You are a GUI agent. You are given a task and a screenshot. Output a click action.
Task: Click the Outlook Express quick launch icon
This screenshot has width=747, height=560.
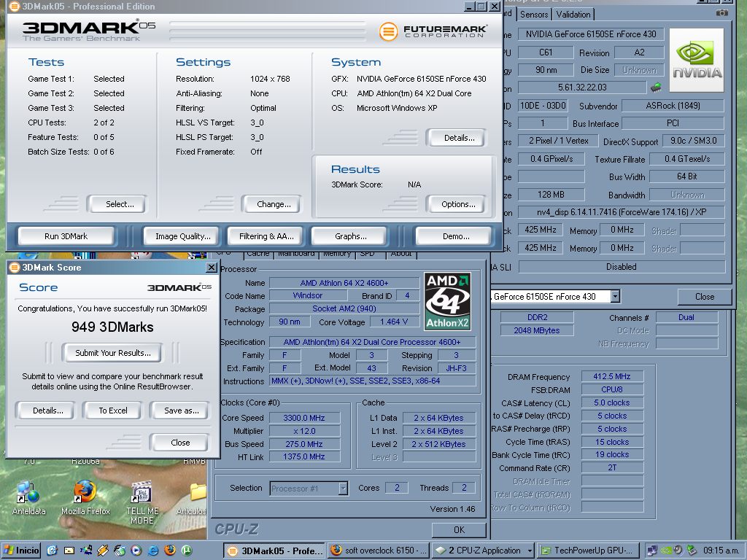(x=52, y=550)
